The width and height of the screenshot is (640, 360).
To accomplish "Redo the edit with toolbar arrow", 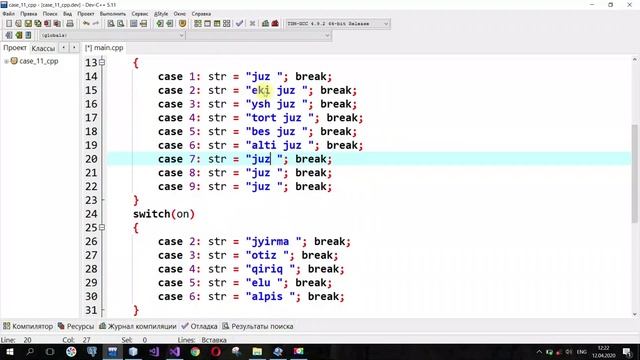I will [96, 24].
